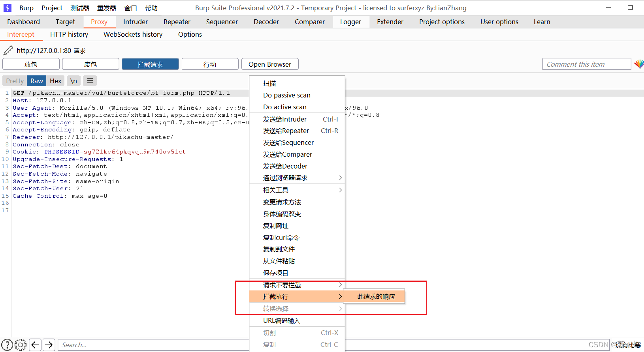This screenshot has width=644, height=352.
Task: Open the 帮助 menu
Action: [151, 8]
